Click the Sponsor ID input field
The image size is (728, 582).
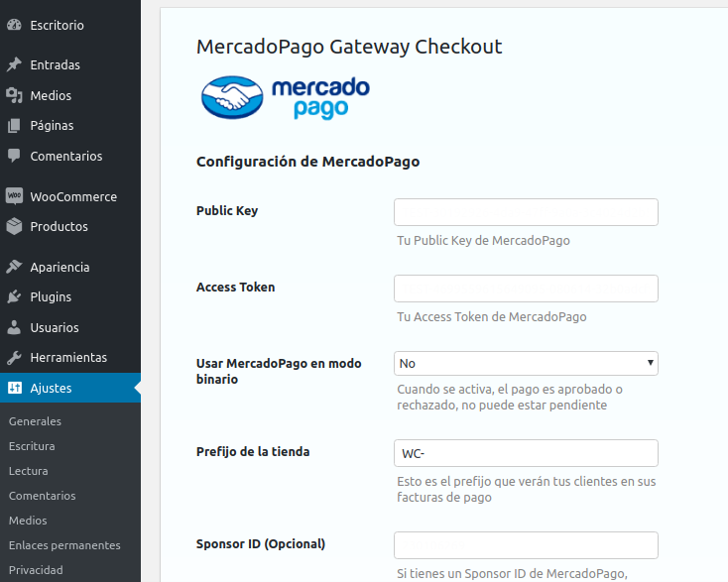tap(526, 545)
